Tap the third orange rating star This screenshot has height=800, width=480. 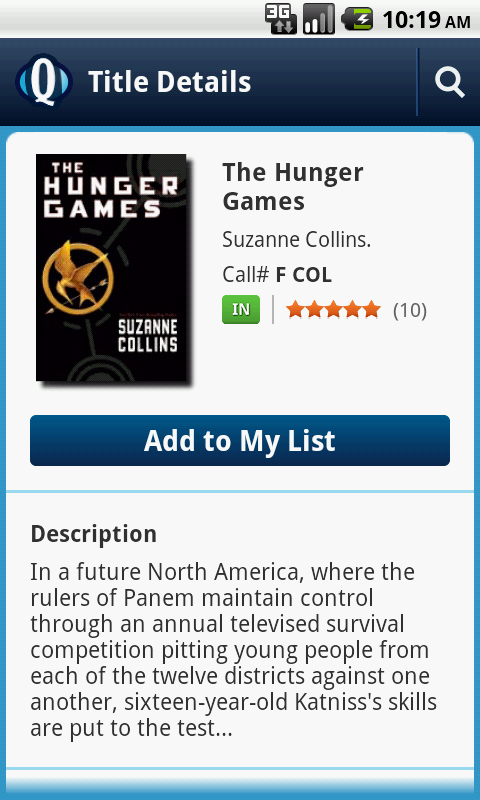tap(333, 309)
